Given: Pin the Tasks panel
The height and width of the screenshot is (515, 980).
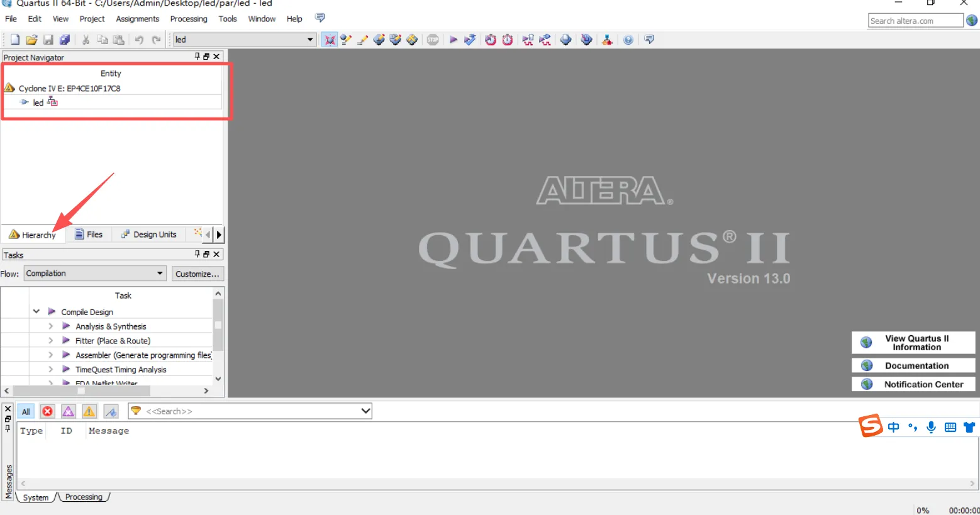Looking at the screenshot, I should coord(198,254).
